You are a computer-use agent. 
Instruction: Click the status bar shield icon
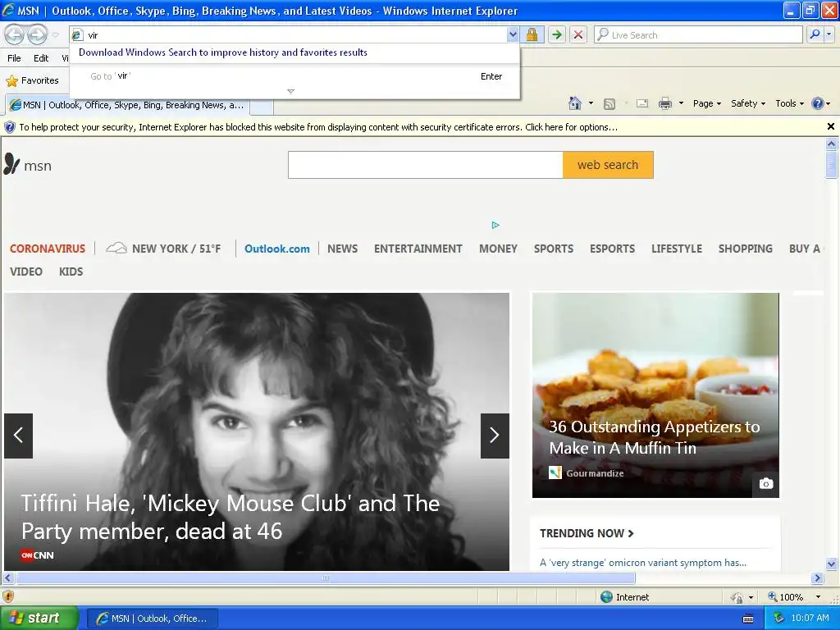coord(8,596)
